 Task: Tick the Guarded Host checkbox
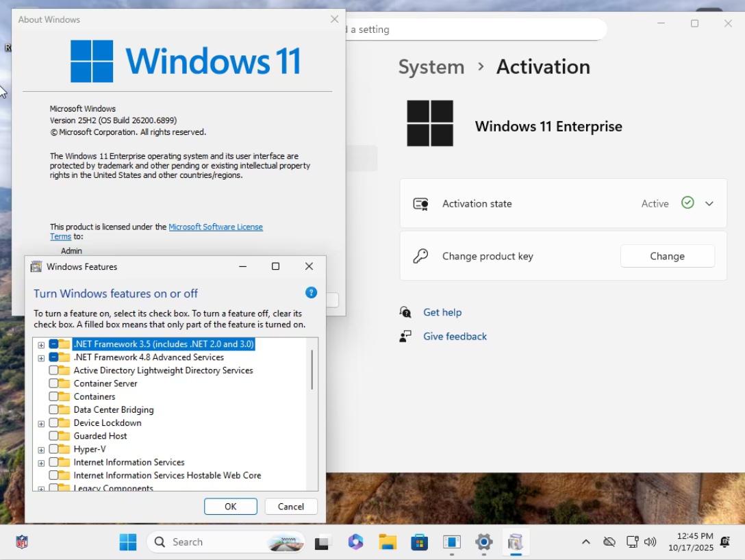pos(53,436)
